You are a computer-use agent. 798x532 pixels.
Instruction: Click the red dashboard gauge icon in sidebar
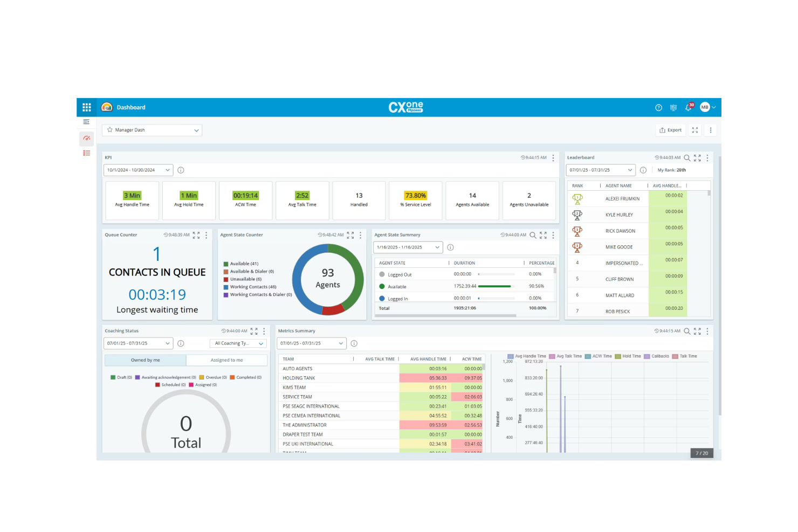(x=86, y=139)
